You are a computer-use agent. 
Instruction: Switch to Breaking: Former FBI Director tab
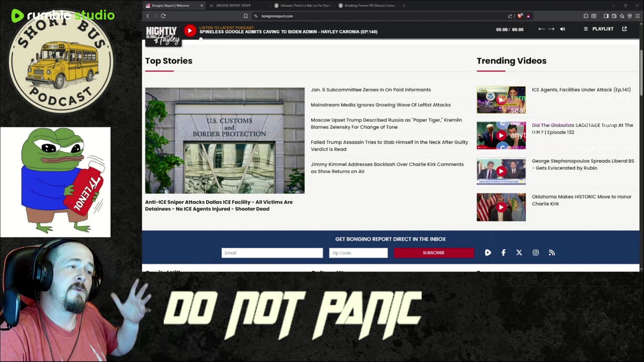coord(367,6)
